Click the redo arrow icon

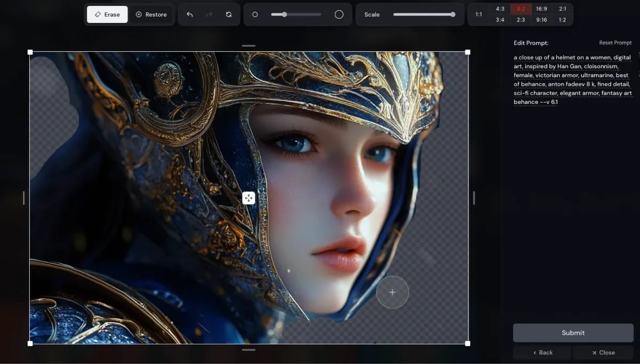click(x=209, y=14)
